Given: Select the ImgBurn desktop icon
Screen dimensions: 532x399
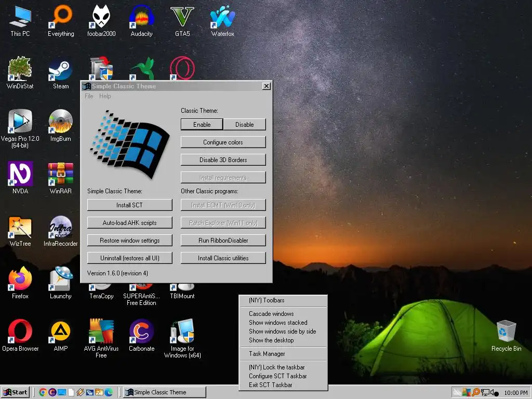Looking at the screenshot, I should pos(61,126).
